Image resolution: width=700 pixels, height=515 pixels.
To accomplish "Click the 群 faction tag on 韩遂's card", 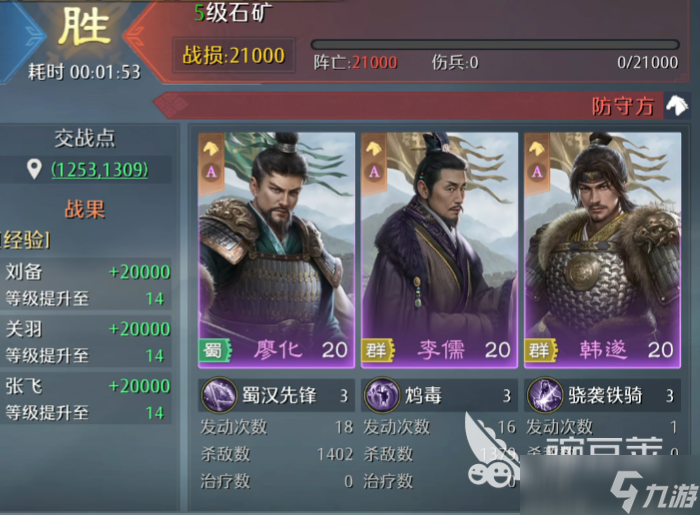I will point(541,350).
